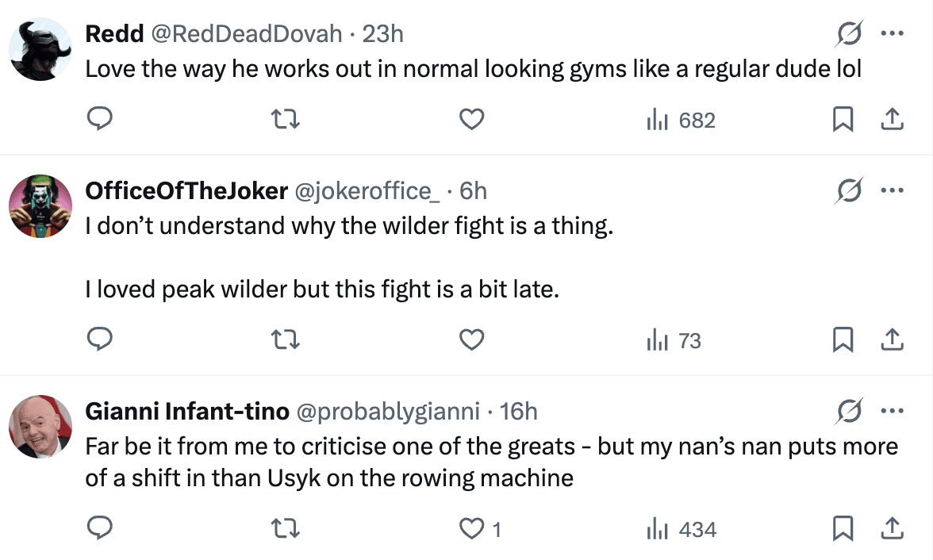
Task: Click the reply icon on the wilder fight tweet
Action: pyautogui.click(x=100, y=339)
